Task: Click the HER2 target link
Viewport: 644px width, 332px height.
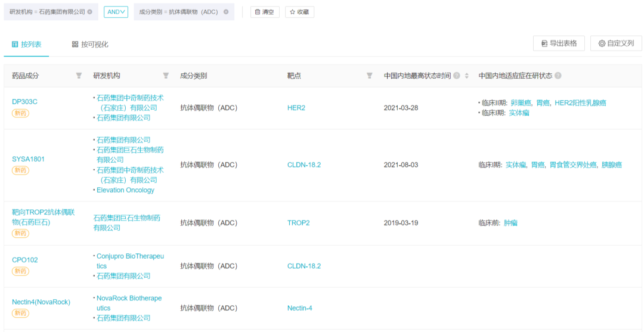Action: 296,108
